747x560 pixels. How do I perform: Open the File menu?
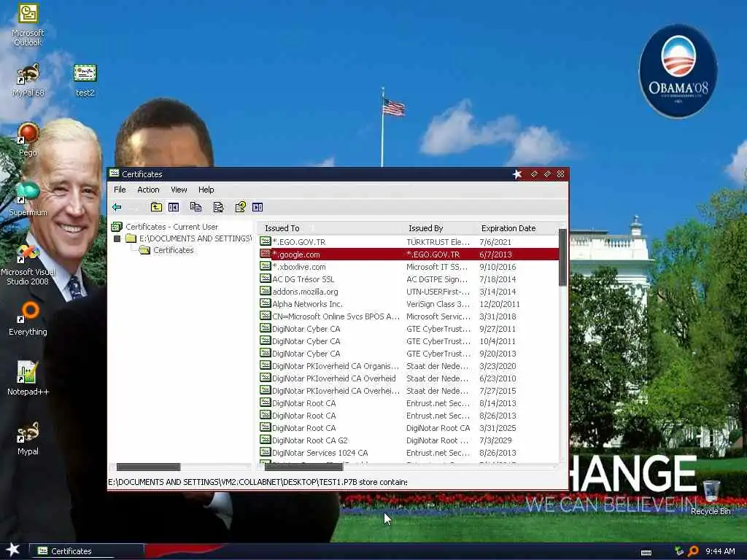120,190
